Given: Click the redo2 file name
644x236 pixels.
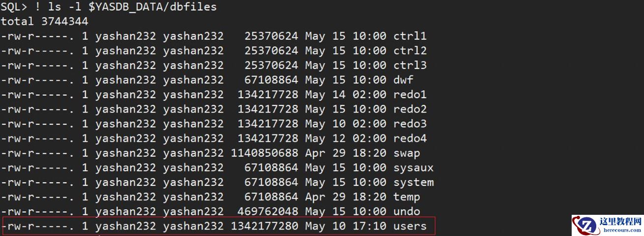Looking at the screenshot, I should click(410, 109).
